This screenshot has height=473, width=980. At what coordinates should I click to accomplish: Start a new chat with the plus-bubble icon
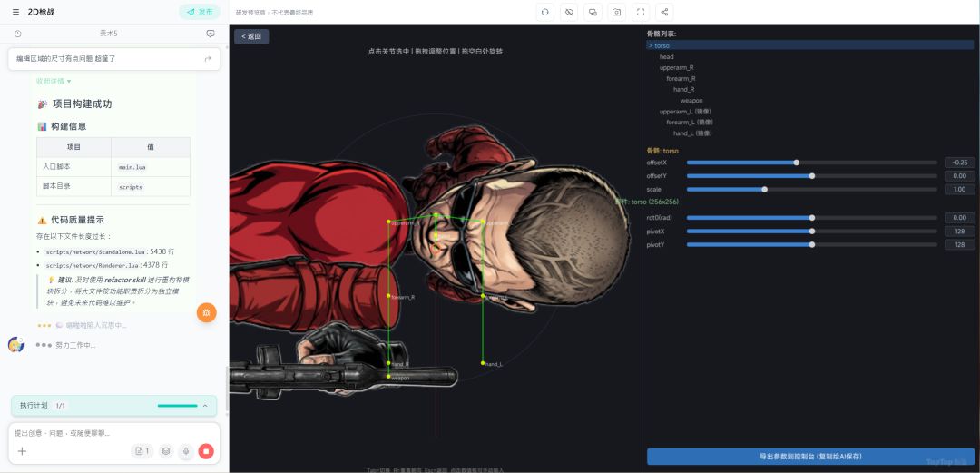211,34
